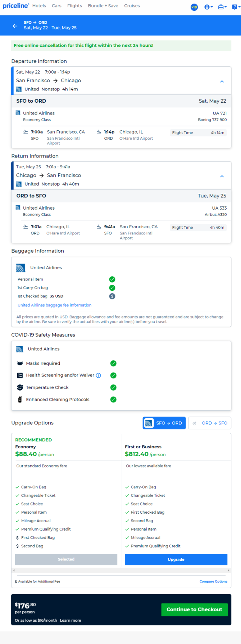Open the VIP badge icon
The width and height of the screenshot is (241, 644).
tap(194, 7)
